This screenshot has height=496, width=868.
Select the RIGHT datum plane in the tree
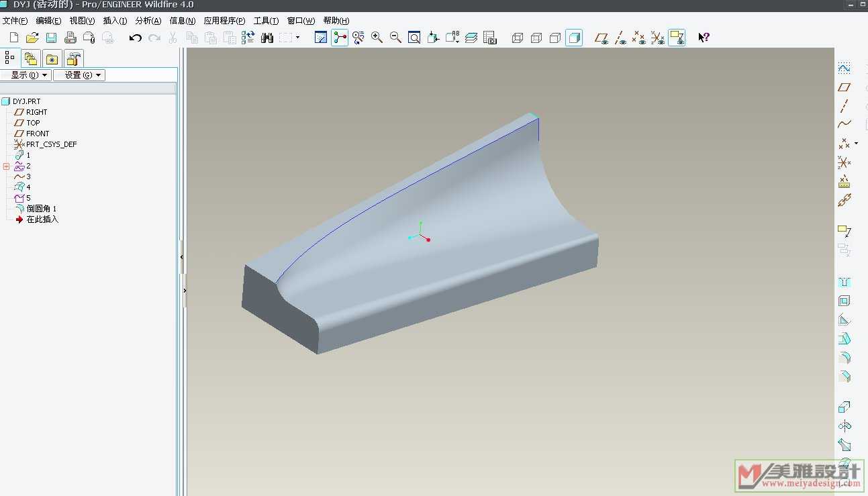pos(36,112)
